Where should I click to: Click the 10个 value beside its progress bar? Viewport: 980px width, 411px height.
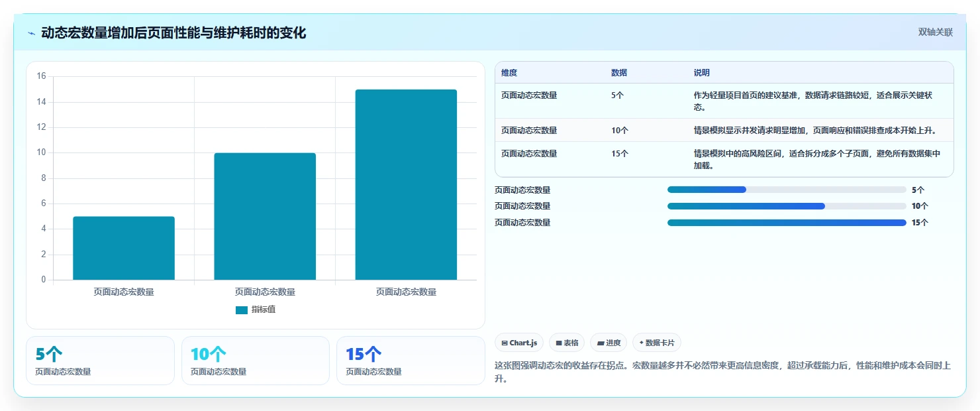pyautogui.click(x=920, y=206)
